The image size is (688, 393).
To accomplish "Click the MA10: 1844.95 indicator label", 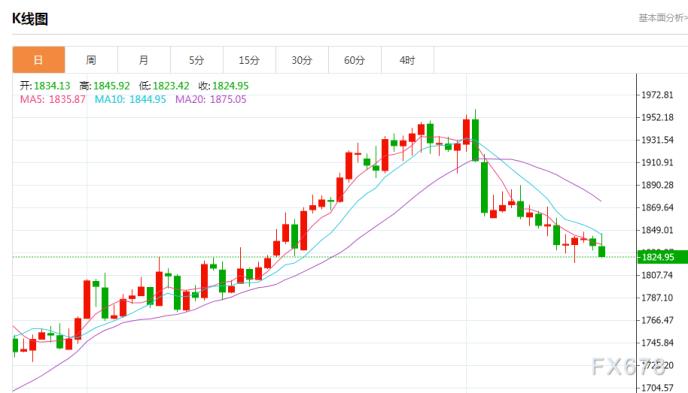I will (x=130, y=99).
